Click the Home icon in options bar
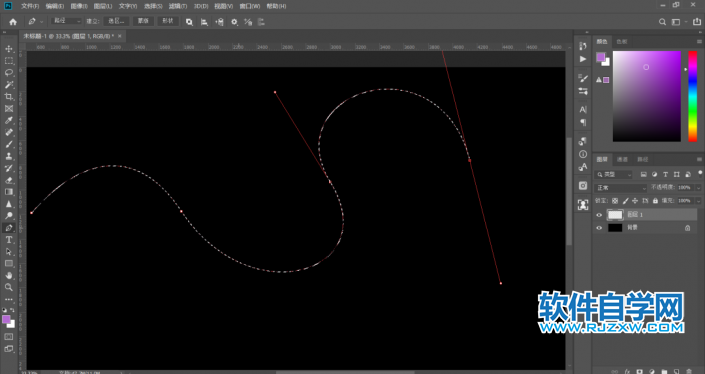 click(13, 22)
